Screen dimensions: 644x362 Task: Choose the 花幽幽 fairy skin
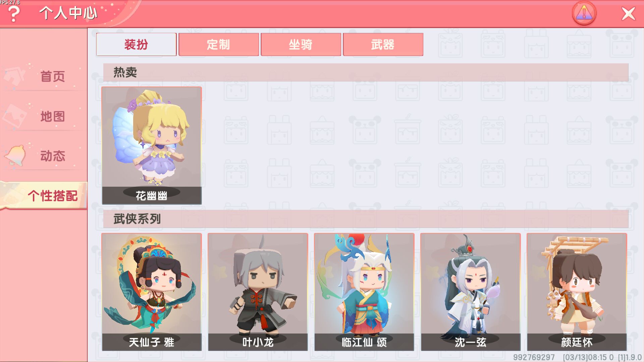[x=152, y=145]
